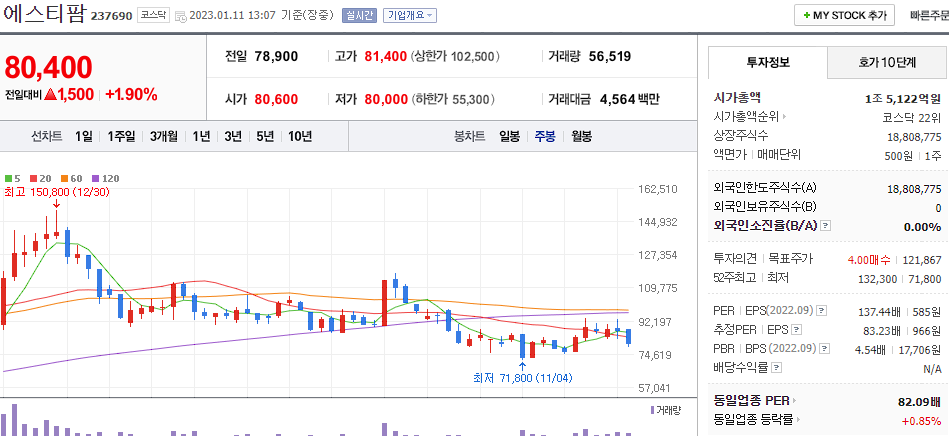Click the 하한가 55,300 text
This screenshot has height=436, width=949.
pyautogui.click(x=453, y=99)
